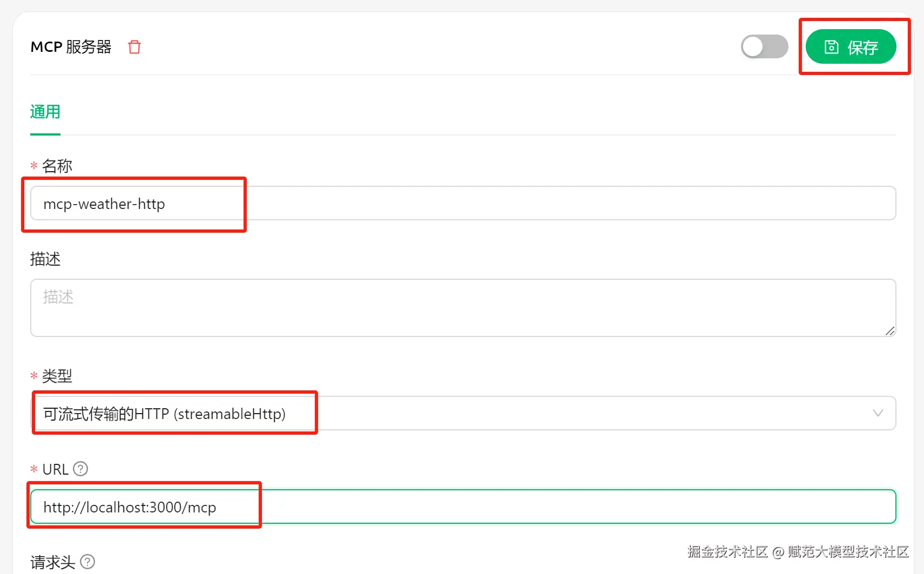Click the MCP 服务器 heading
This screenshot has width=924, height=574.
coord(71,47)
